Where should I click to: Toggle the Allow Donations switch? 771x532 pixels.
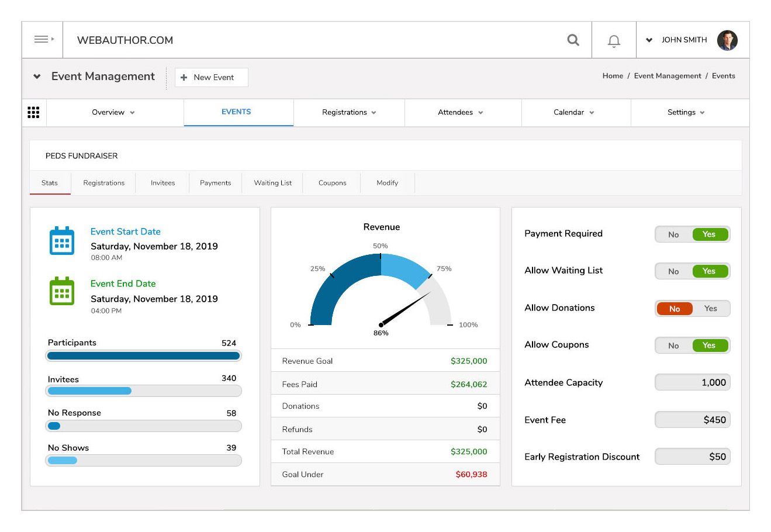pyautogui.click(x=692, y=309)
